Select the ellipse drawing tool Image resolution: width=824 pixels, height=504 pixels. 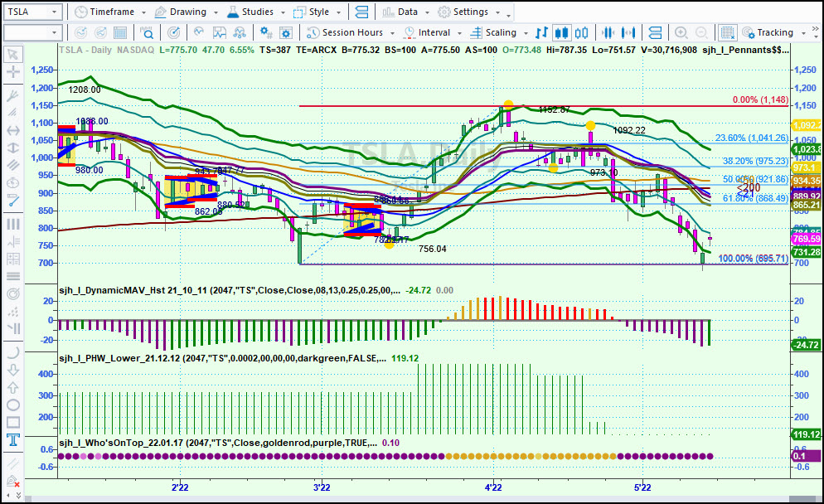pos(13,405)
